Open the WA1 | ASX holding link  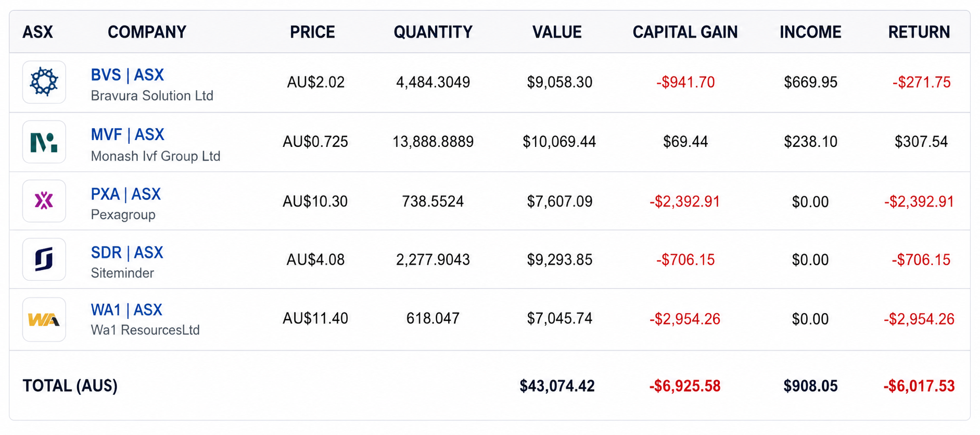pyautogui.click(x=126, y=310)
